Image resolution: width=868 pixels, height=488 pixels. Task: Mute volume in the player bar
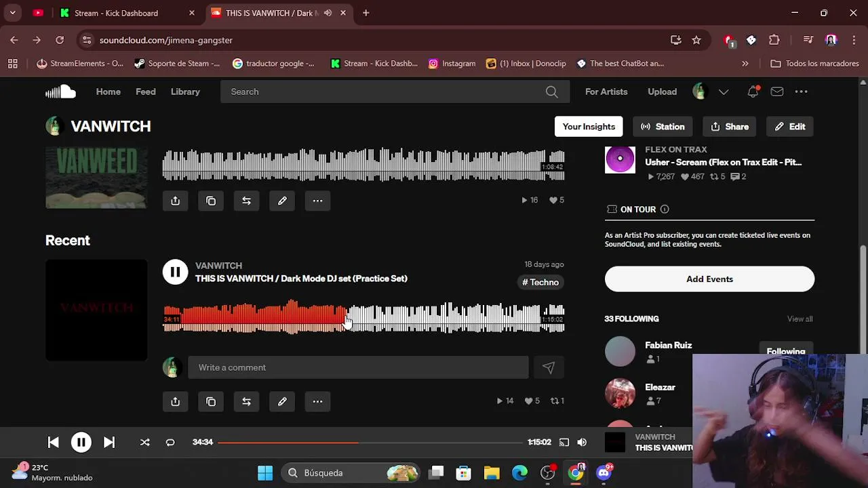[x=582, y=442]
